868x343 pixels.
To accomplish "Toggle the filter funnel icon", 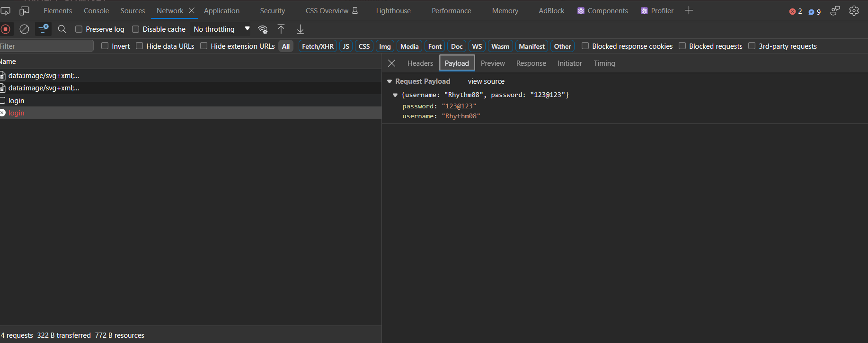I will pyautogui.click(x=43, y=29).
